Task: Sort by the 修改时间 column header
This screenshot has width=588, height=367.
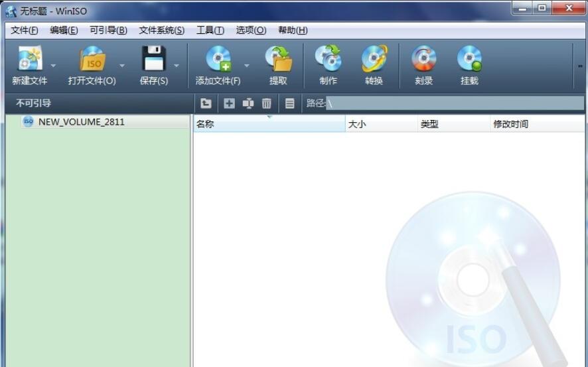Action: coord(538,124)
